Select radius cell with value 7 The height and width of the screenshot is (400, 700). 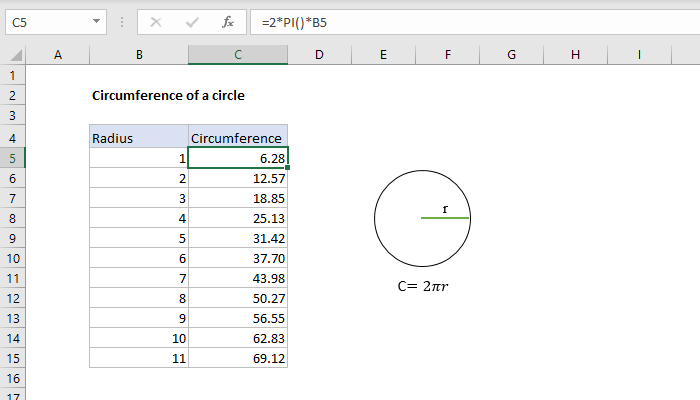(139, 278)
